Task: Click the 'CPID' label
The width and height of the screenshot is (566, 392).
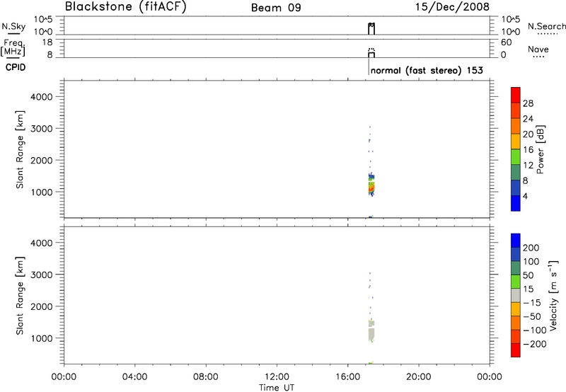Action: (x=16, y=67)
